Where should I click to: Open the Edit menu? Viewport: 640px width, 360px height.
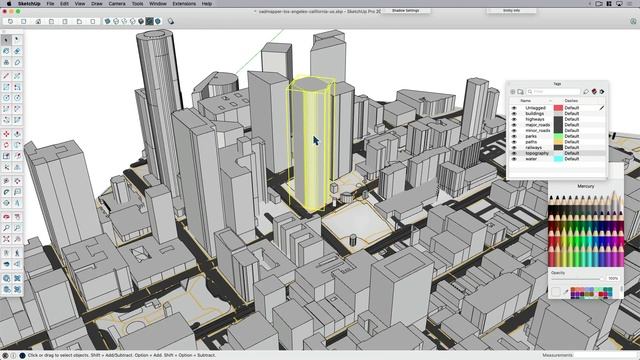64,4
